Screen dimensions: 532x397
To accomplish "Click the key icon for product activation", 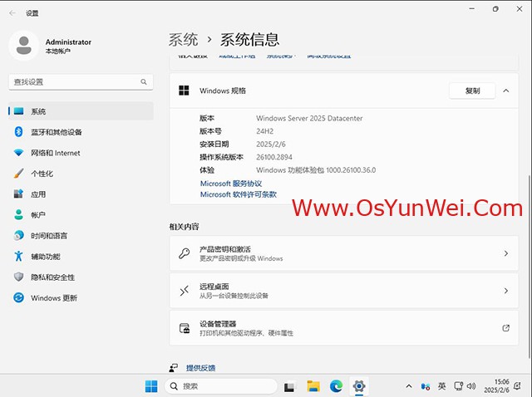I will [x=185, y=253].
